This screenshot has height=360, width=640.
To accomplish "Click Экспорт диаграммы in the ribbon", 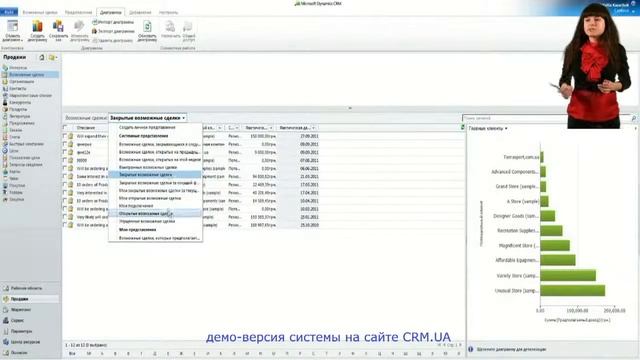I will (x=113, y=31).
